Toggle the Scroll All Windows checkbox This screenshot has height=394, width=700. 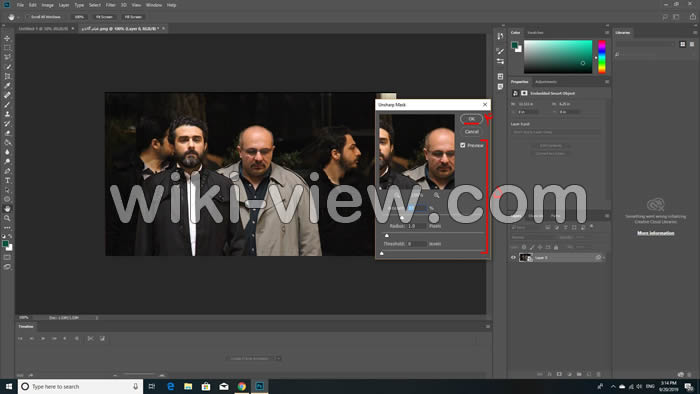pos(28,17)
